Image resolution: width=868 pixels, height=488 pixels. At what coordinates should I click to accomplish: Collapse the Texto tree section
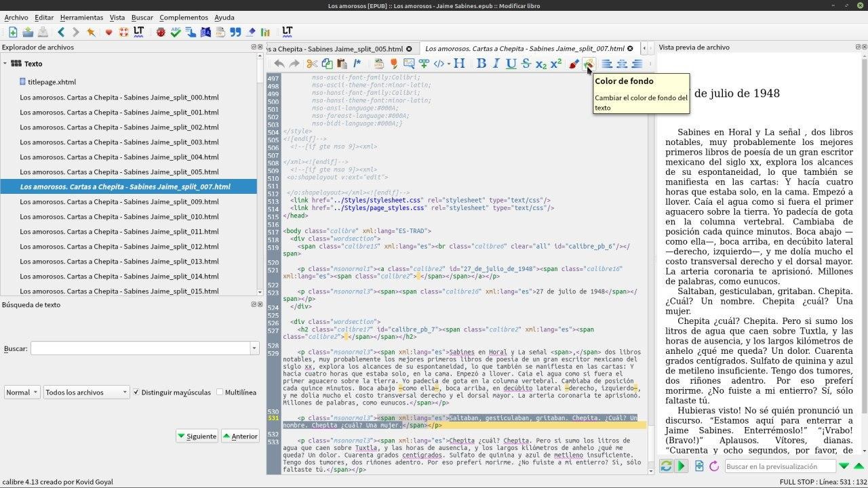click(x=5, y=64)
